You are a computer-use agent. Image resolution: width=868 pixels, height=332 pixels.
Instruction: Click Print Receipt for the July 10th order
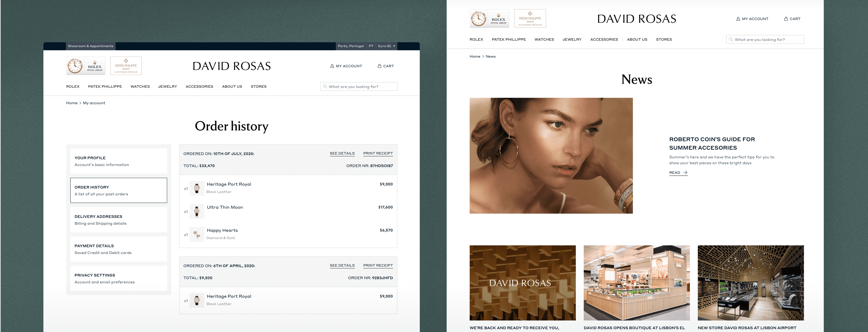pyautogui.click(x=378, y=154)
